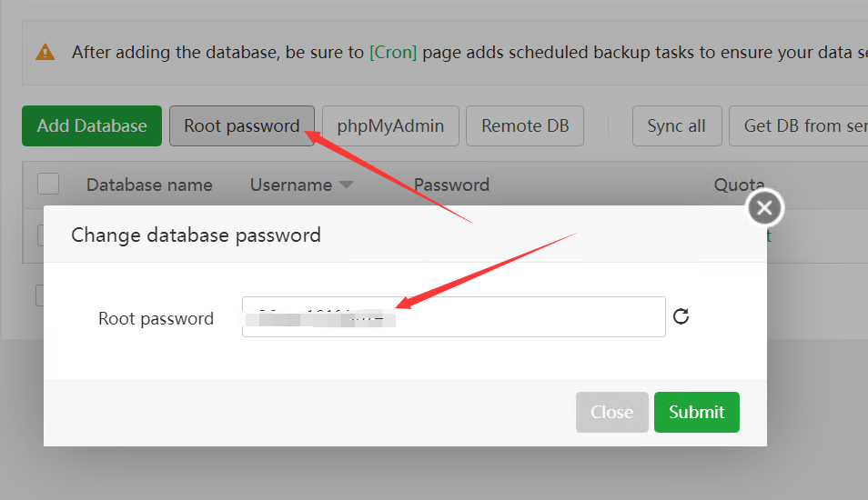The height and width of the screenshot is (500, 868).
Task: Click the orange warning triangle icon
Action: pyautogui.click(x=45, y=52)
